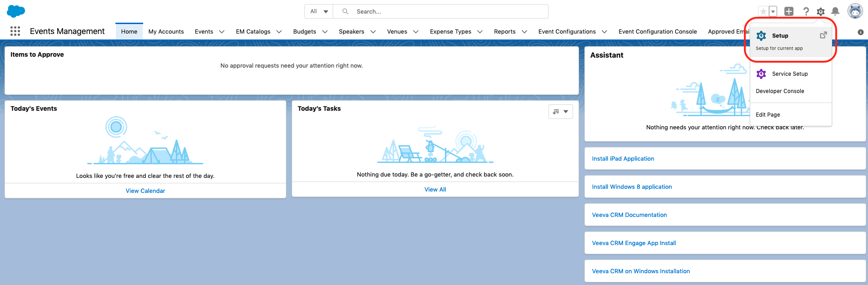
Task: Click the Setup gear icon in menu
Action: click(761, 36)
